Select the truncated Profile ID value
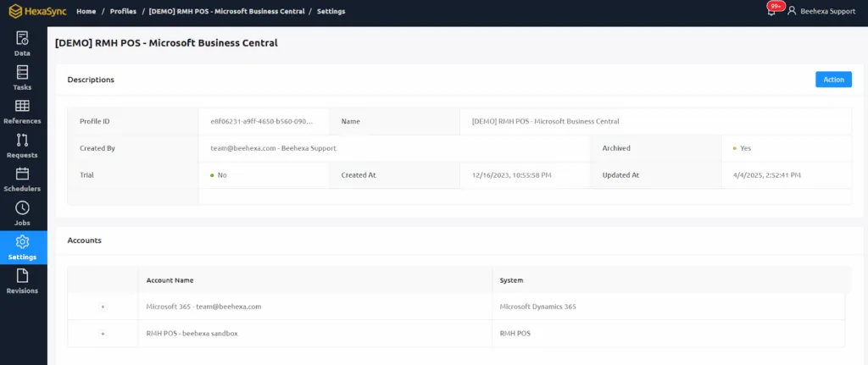The width and height of the screenshot is (868, 365). point(261,121)
